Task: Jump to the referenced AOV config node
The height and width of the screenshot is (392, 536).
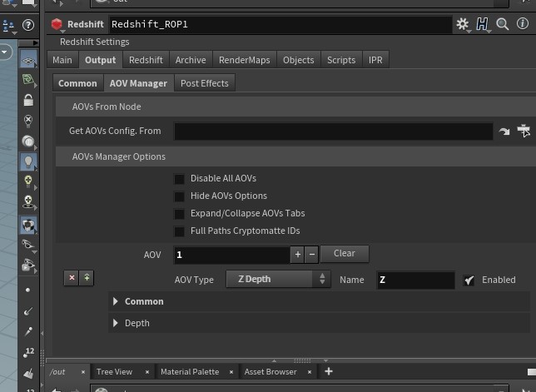Action: [504, 131]
